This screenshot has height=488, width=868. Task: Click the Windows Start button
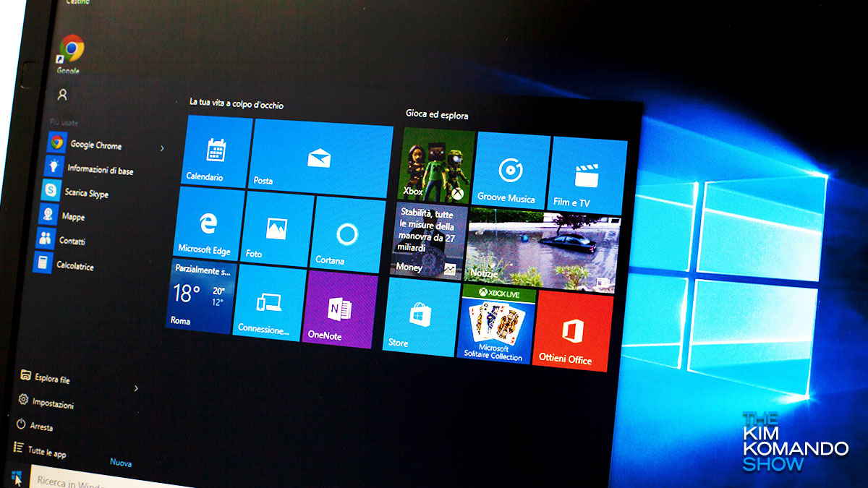(x=17, y=477)
